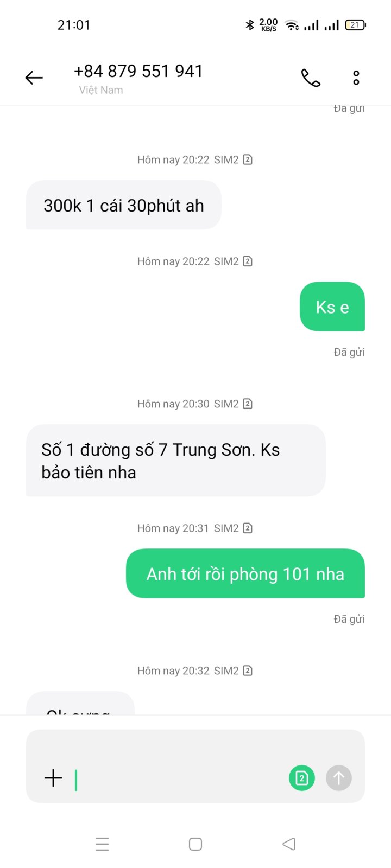The image size is (391, 868).
Task: Tap the SIM2 icon beside the 20:32 timestamp
Action: point(248,671)
